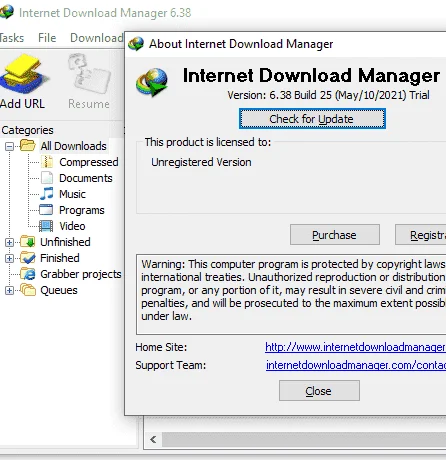Click the copyright warning text box
This screenshot has height=460, width=446.
[291, 294]
